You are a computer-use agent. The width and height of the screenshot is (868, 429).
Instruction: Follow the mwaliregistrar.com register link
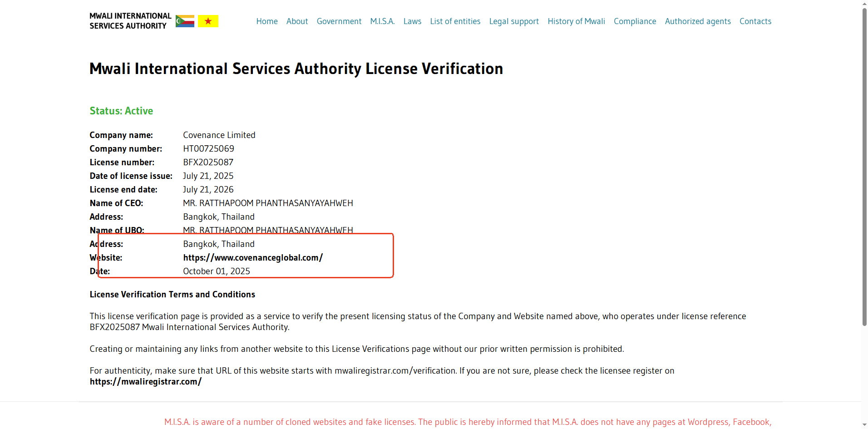pyautogui.click(x=146, y=382)
